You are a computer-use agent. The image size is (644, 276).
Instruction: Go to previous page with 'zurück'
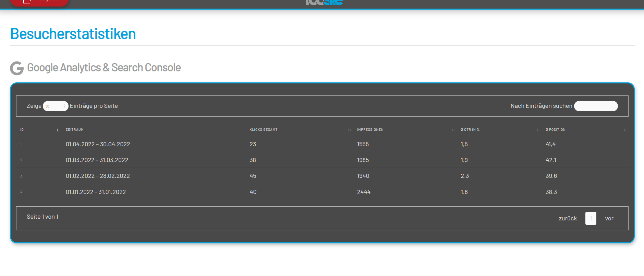tap(568, 218)
